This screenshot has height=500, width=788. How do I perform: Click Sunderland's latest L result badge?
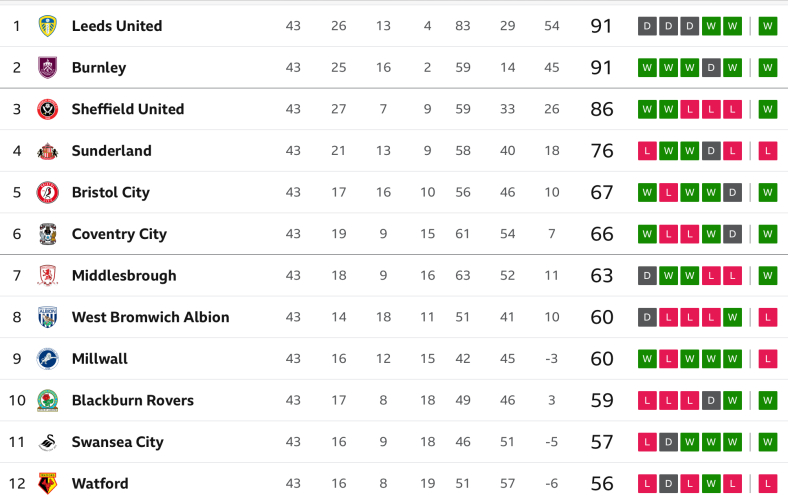pyautogui.click(x=767, y=151)
